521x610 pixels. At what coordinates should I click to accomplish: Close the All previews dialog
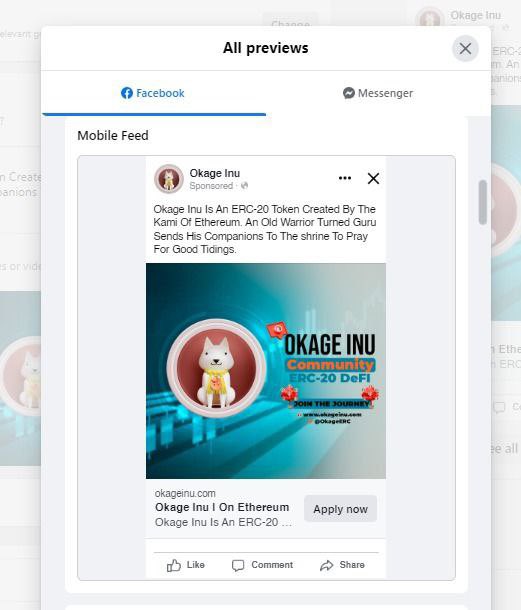[x=465, y=49]
